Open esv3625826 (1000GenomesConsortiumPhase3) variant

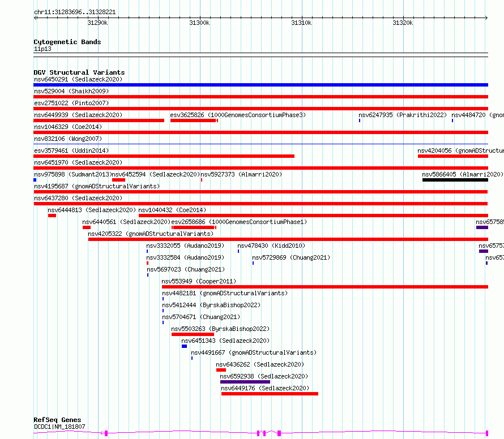click(238, 115)
